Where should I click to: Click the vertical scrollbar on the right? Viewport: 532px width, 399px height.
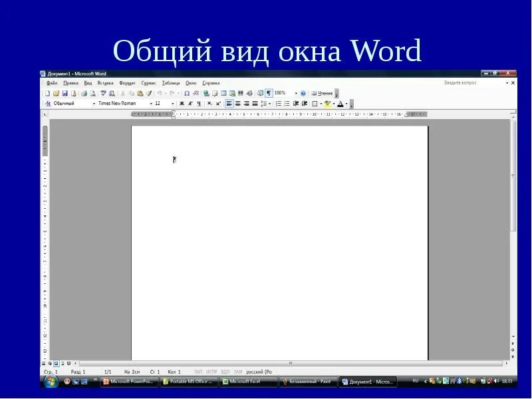(513, 176)
